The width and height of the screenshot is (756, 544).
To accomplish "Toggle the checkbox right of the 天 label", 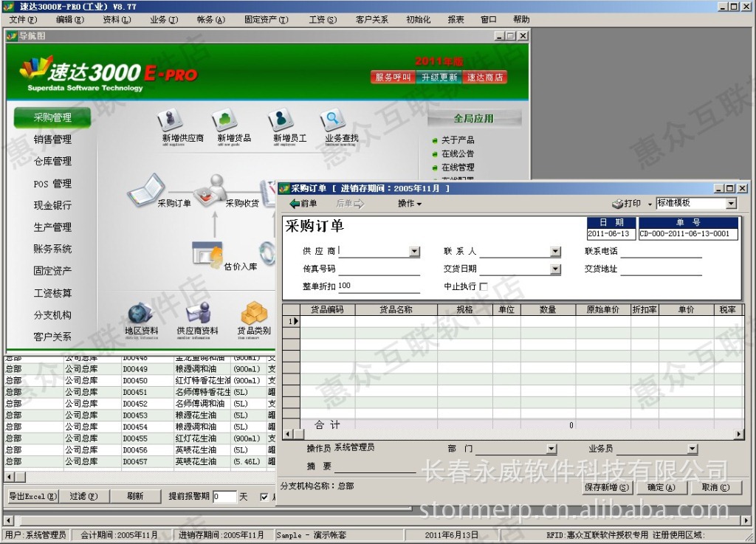I will (264, 497).
